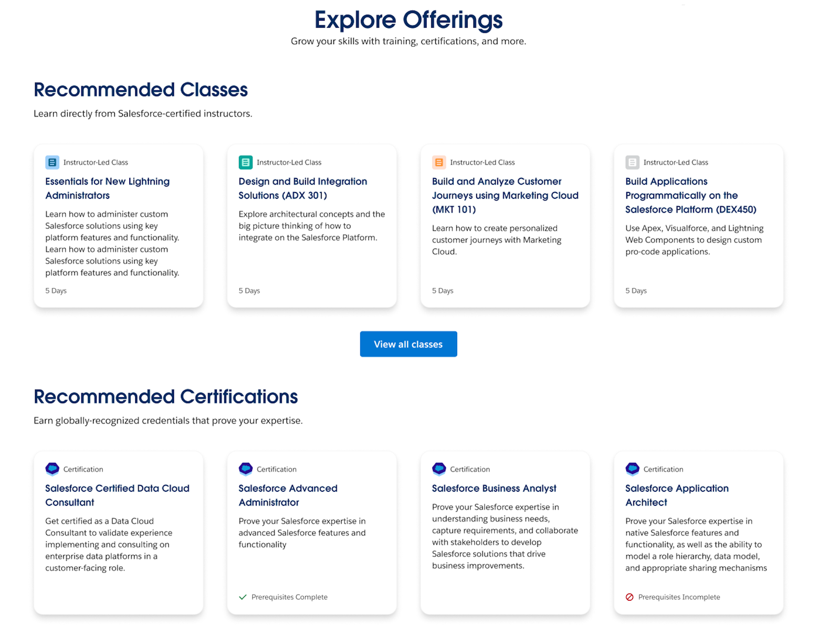Click the badge icon on Business Analyst card
The height and width of the screenshot is (635, 840).
pos(439,469)
